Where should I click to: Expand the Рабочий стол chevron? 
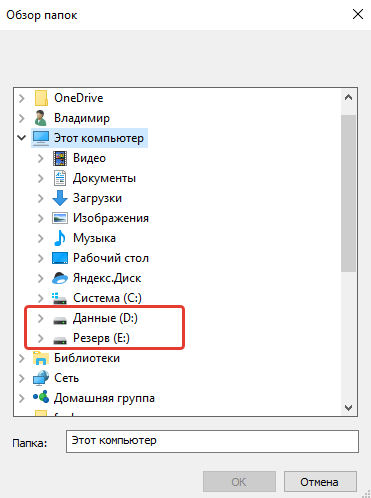41,258
